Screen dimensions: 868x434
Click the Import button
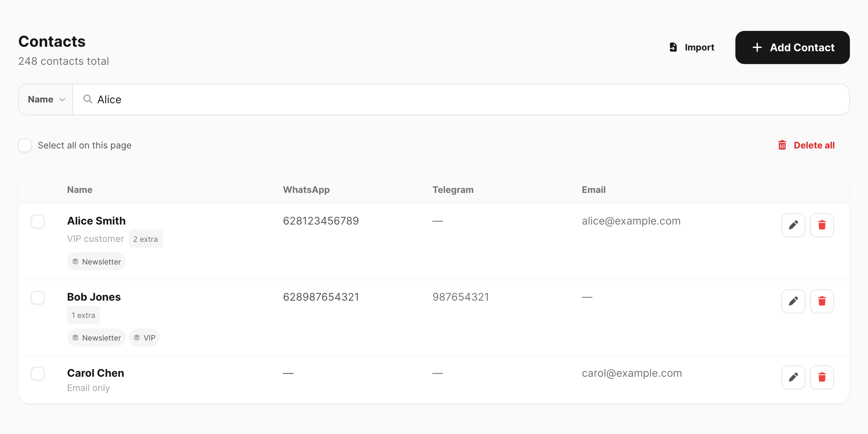pyautogui.click(x=692, y=47)
